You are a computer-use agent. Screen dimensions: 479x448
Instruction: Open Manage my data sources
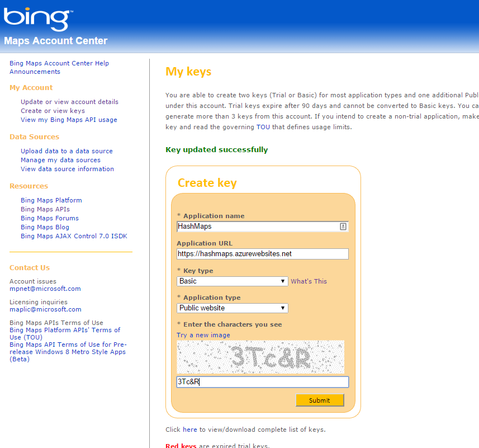[x=60, y=160]
